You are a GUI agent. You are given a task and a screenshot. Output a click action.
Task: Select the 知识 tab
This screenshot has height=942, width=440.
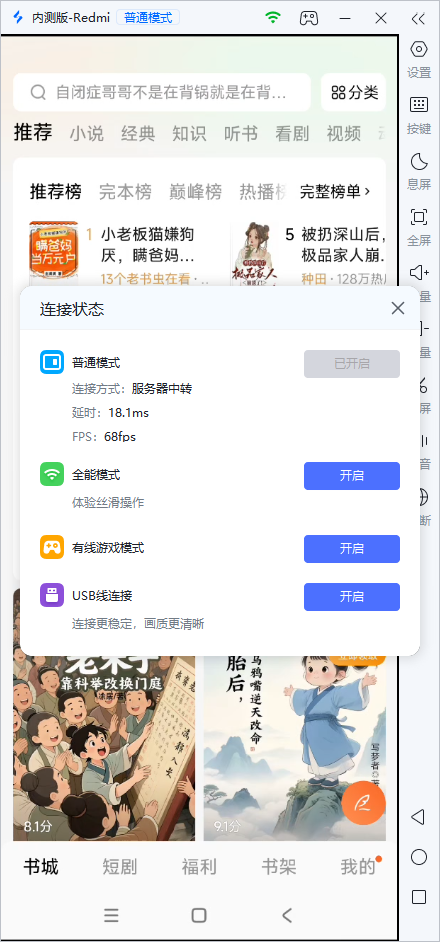pyautogui.click(x=189, y=133)
